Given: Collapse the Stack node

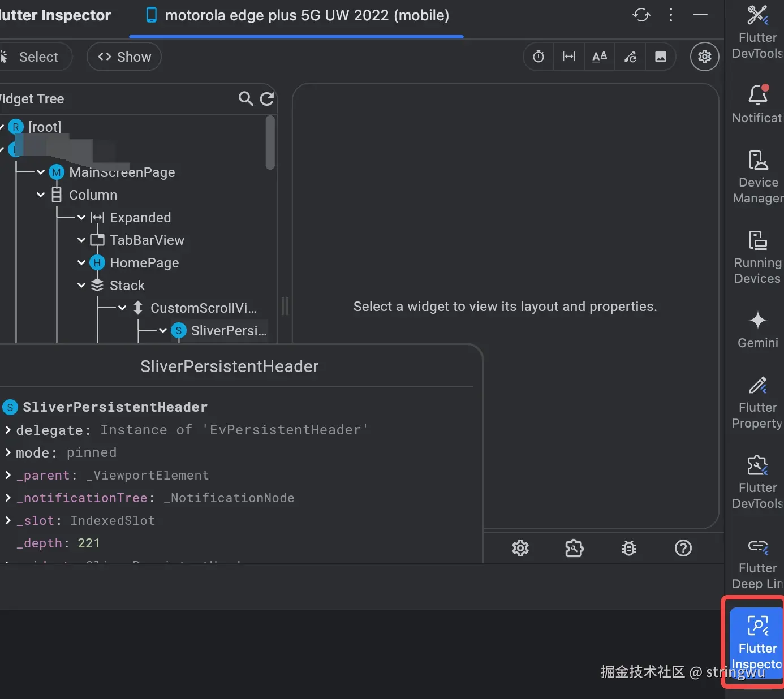Looking at the screenshot, I should (81, 285).
